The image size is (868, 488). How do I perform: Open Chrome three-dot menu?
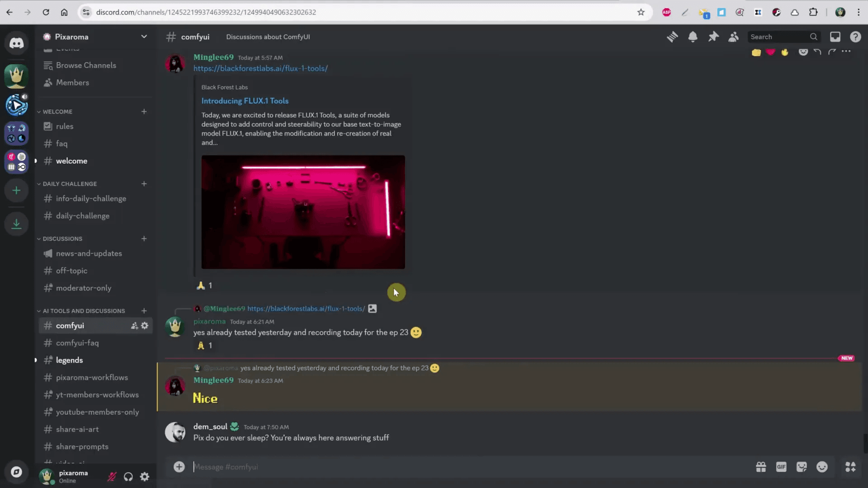coord(859,12)
